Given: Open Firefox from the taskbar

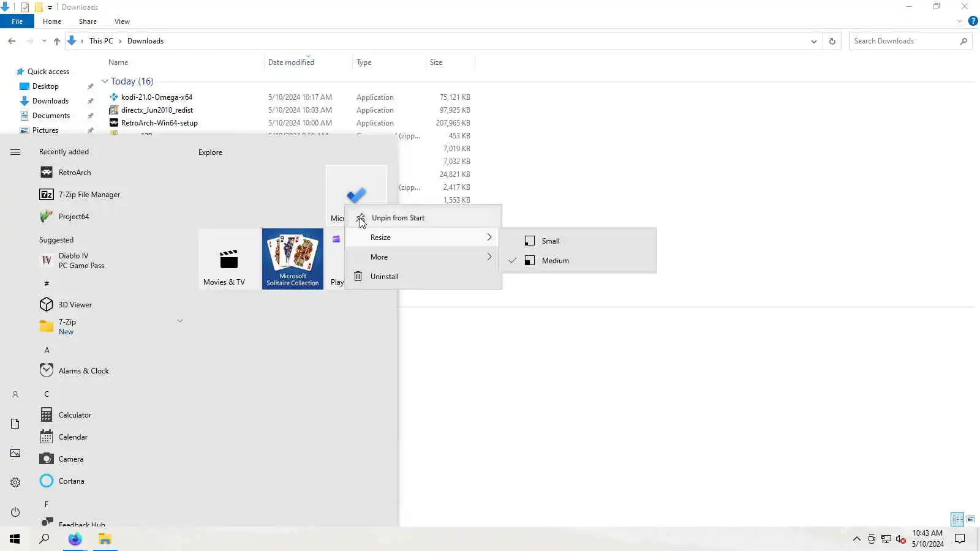Looking at the screenshot, I should click(75, 539).
